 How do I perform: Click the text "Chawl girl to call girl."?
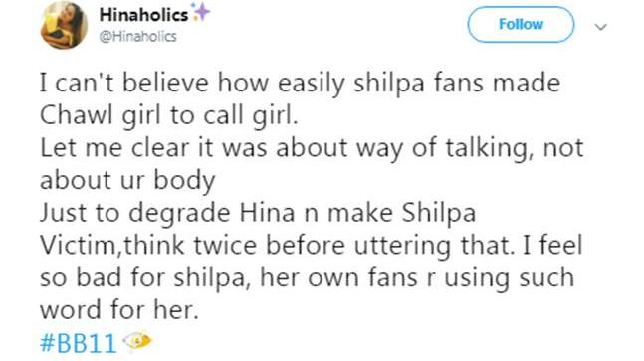(169, 115)
